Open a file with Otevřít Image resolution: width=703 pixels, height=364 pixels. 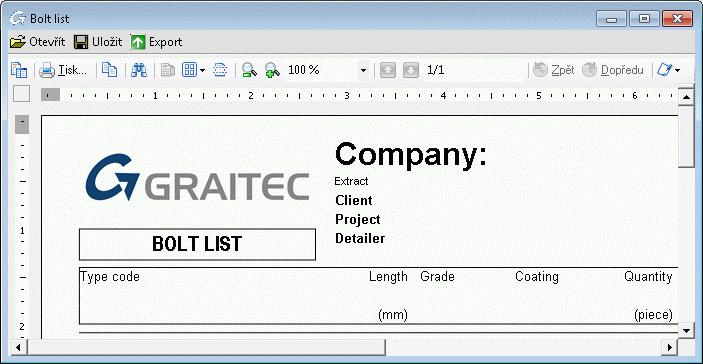(x=38, y=42)
